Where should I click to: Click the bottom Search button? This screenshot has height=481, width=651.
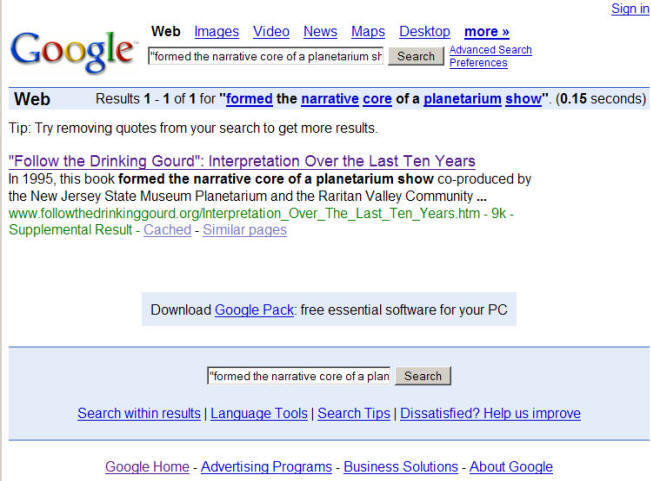(x=423, y=376)
